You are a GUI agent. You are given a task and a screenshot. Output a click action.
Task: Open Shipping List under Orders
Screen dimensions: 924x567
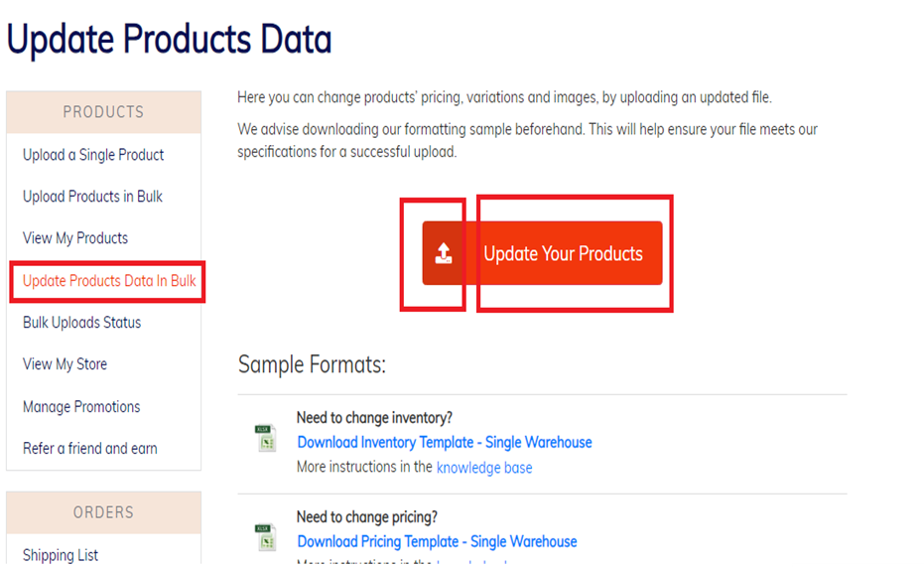click(61, 555)
